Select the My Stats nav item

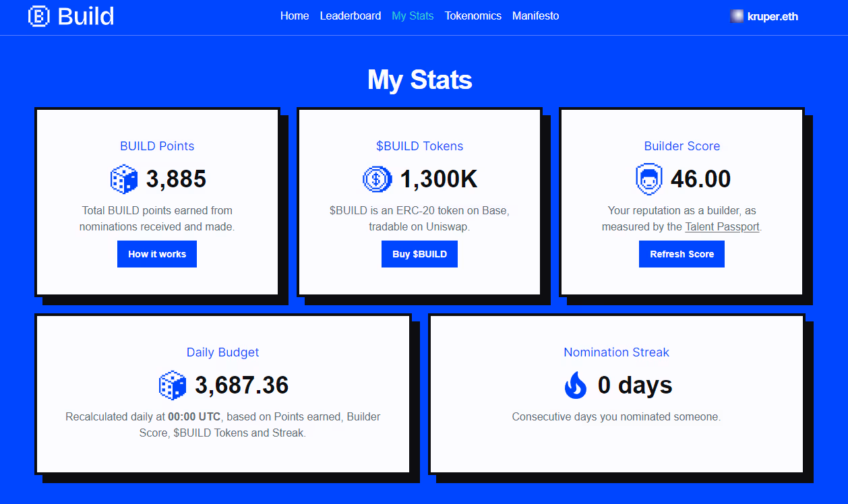[x=413, y=15]
